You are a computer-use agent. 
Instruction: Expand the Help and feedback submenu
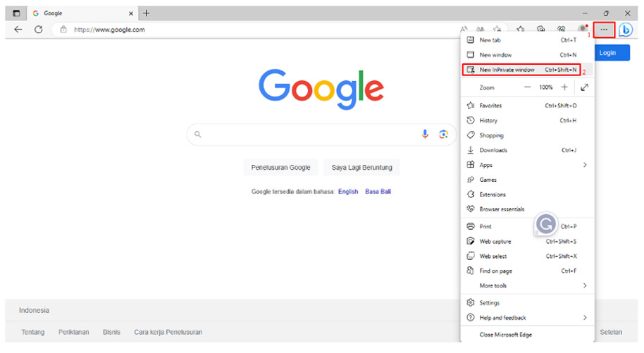point(584,318)
